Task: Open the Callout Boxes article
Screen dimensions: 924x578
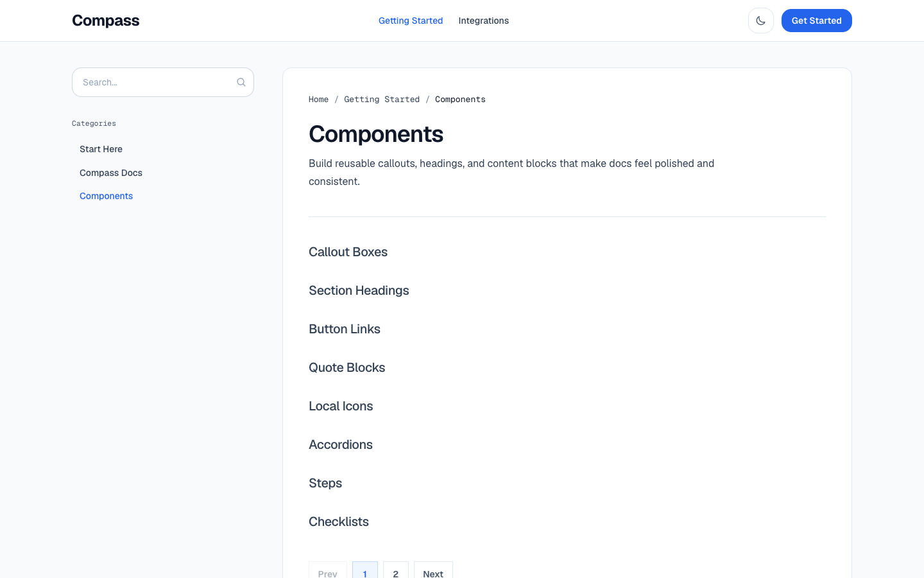Action: click(348, 252)
